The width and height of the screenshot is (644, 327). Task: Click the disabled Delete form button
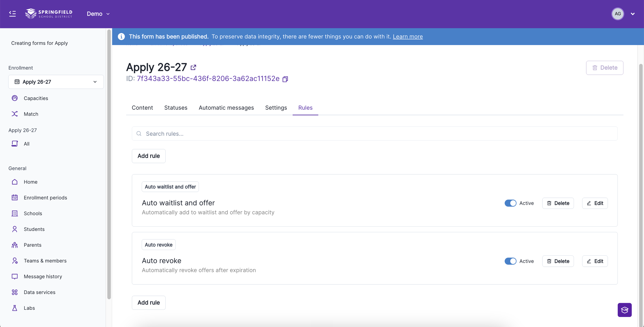pyautogui.click(x=604, y=68)
